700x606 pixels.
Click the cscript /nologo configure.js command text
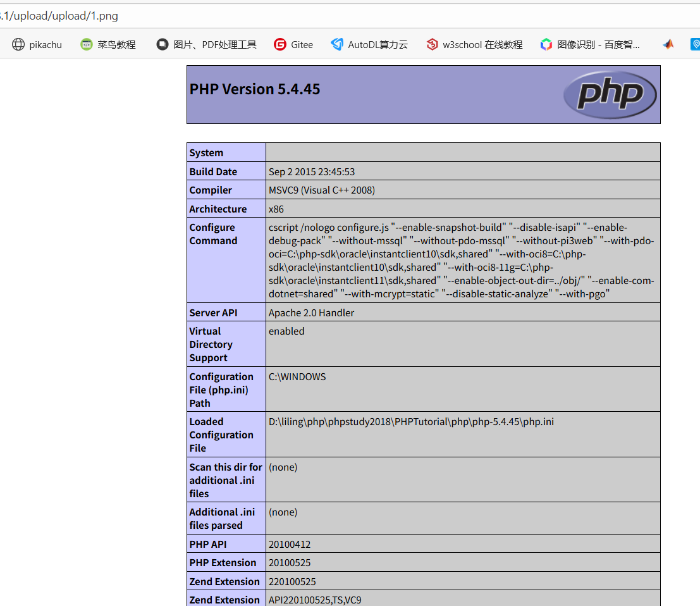[462, 261]
